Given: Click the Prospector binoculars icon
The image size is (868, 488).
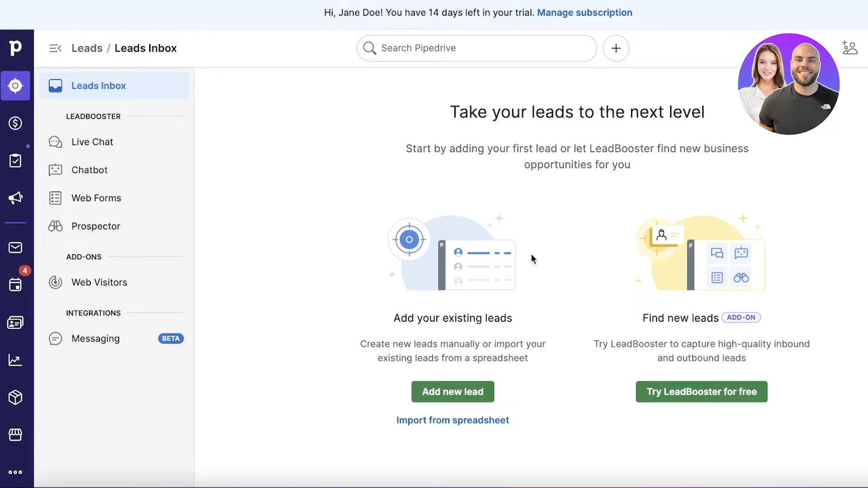Looking at the screenshot, I should (55, 226).
